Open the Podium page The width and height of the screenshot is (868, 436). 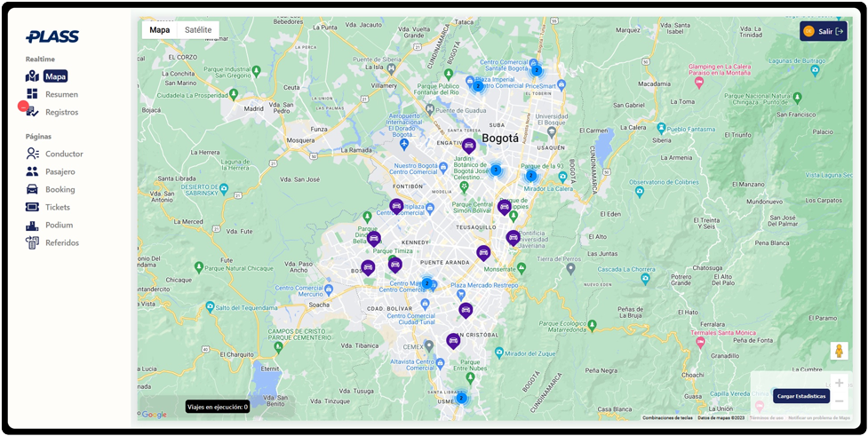[x=49, y=225]
